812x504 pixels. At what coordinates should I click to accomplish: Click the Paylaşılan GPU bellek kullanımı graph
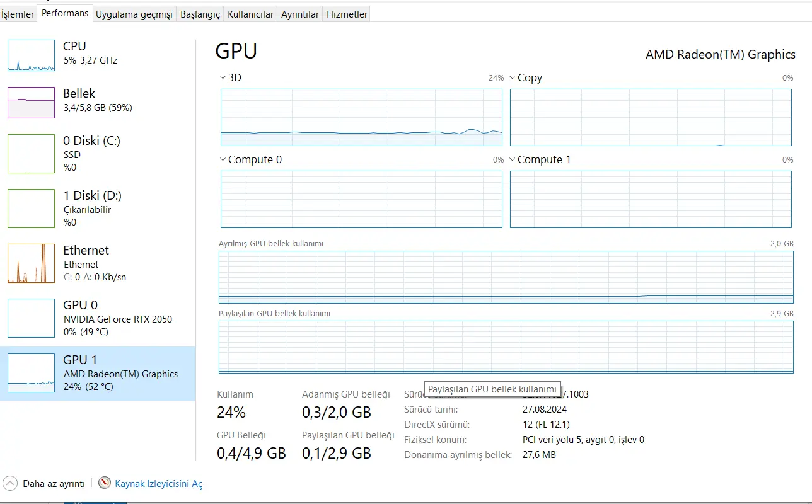point(506,347)
